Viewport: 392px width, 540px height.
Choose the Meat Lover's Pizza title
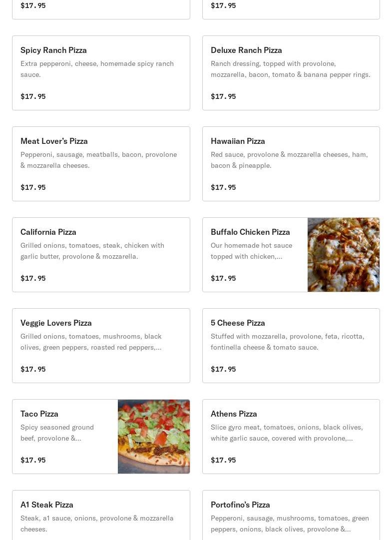(54, 141)
